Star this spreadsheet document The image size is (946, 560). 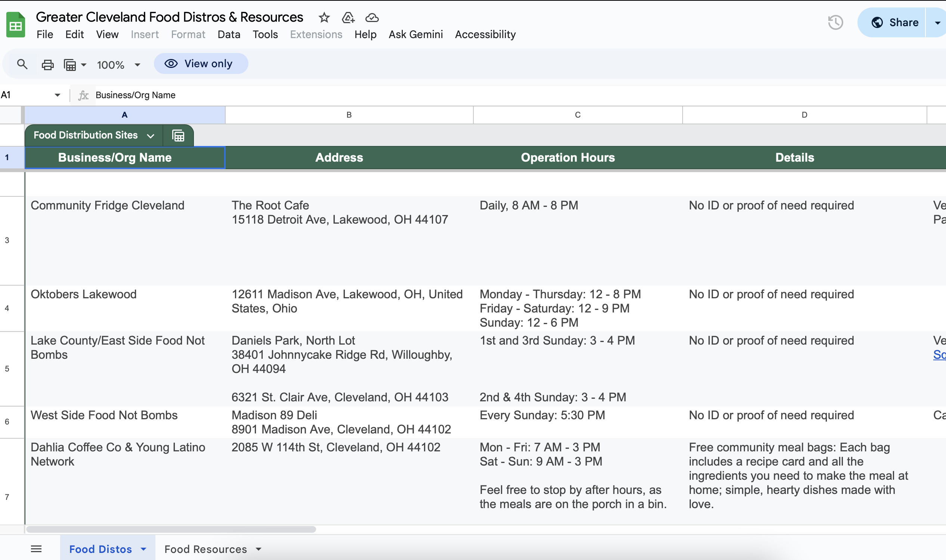coord(324,17)
